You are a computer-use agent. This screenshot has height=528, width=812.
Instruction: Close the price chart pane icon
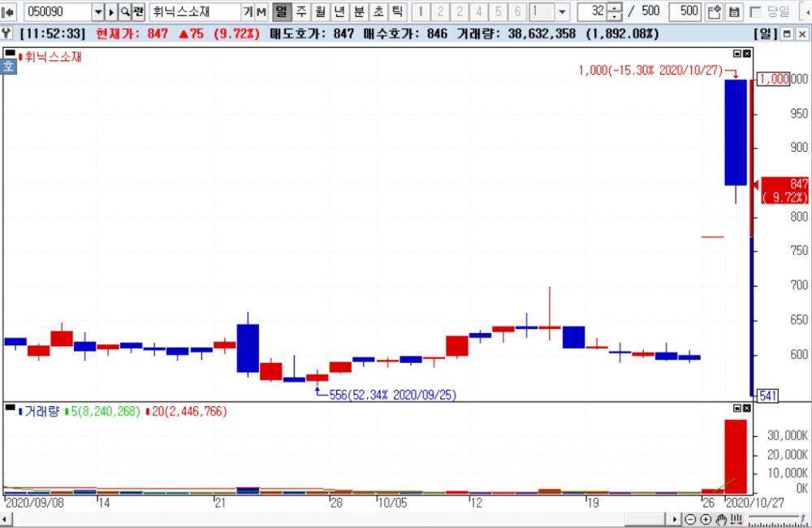click(x=746, y=54)
